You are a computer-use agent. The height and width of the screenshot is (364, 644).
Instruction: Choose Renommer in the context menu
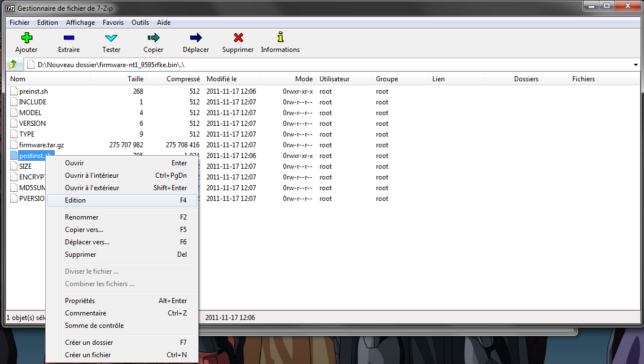pos(122,217)
